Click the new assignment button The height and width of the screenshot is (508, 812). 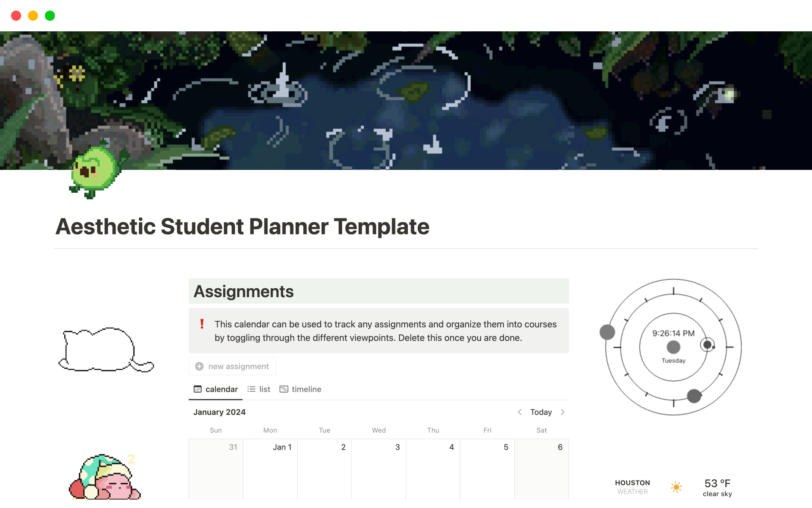click(232, 366)
